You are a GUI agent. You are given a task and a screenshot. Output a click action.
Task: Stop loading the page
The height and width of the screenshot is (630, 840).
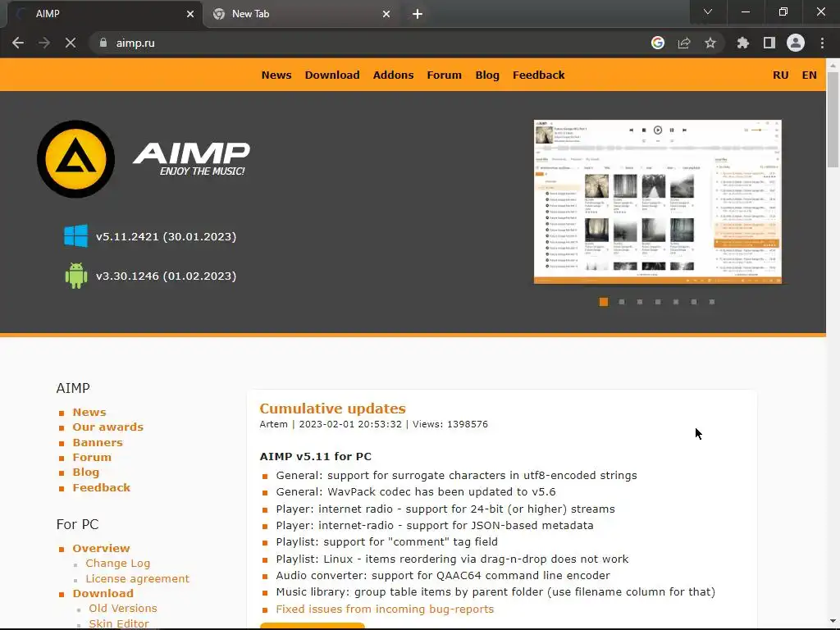[x=71, y=43]
